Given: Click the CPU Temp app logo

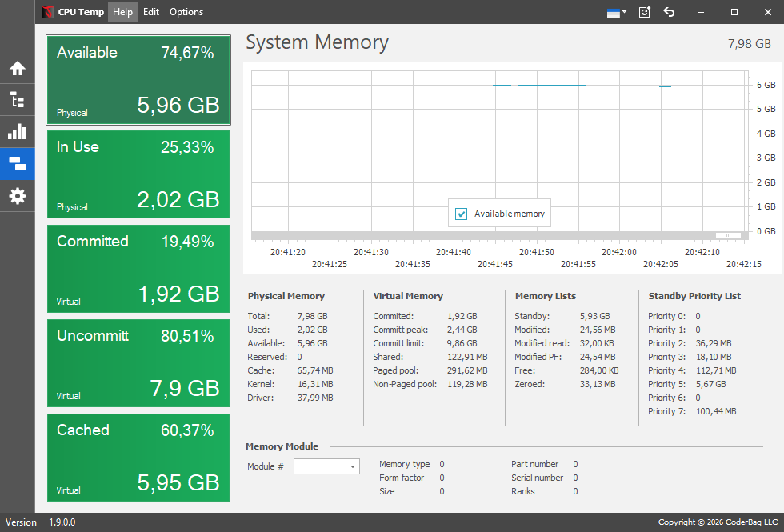Looking at the screenshot, I should tap(47, 12).
